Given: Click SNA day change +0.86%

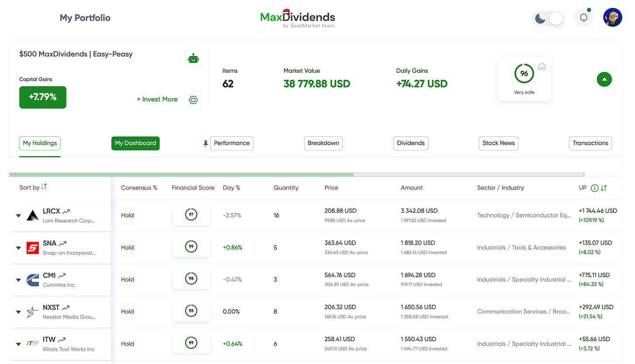Looking at the screenshot, I should (x=232, y=248).
